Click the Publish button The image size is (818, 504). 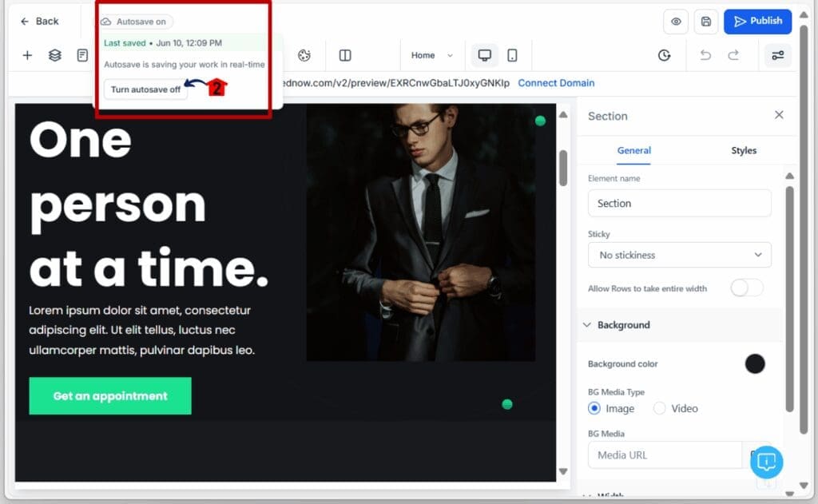(x=757, y=22)
